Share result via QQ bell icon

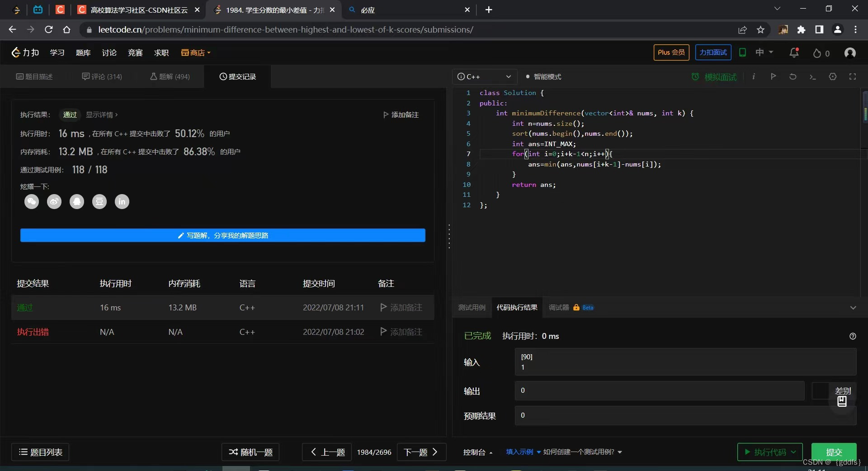tap(77, 202)
